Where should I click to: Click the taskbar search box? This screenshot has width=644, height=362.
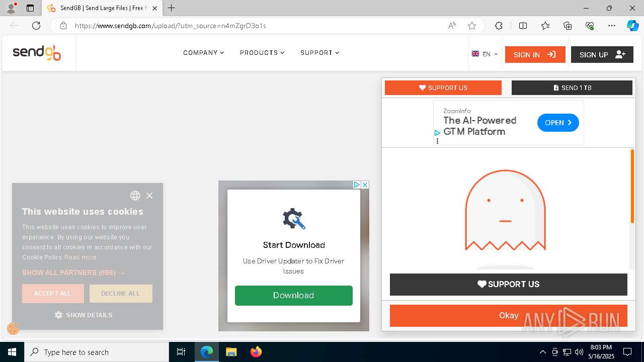(97, 352)
